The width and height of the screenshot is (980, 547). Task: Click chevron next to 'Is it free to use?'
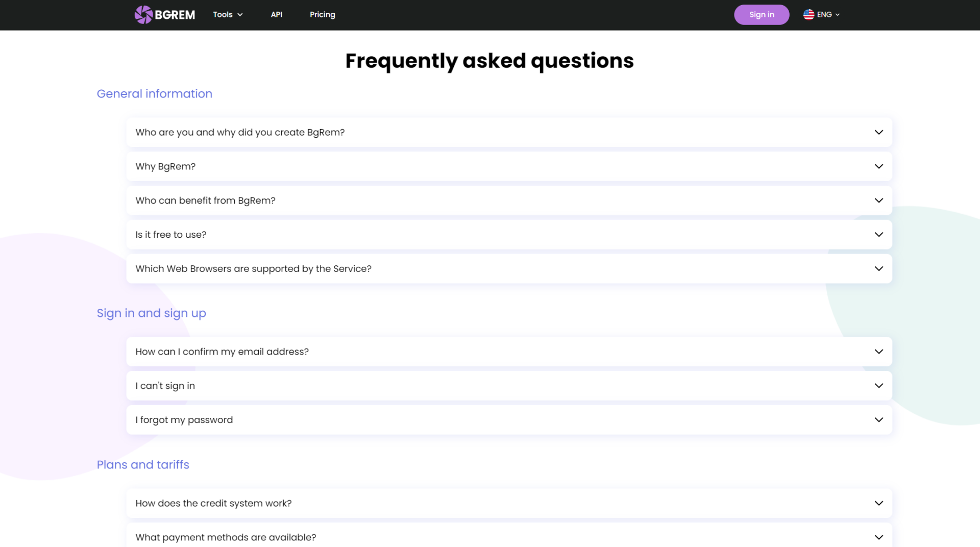(878, 235)
